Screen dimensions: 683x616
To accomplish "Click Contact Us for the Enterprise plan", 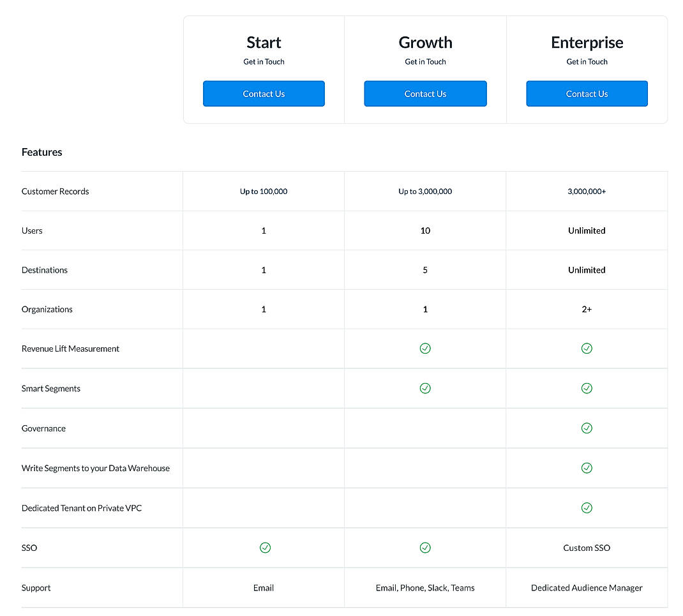I will tap(587, 93).
